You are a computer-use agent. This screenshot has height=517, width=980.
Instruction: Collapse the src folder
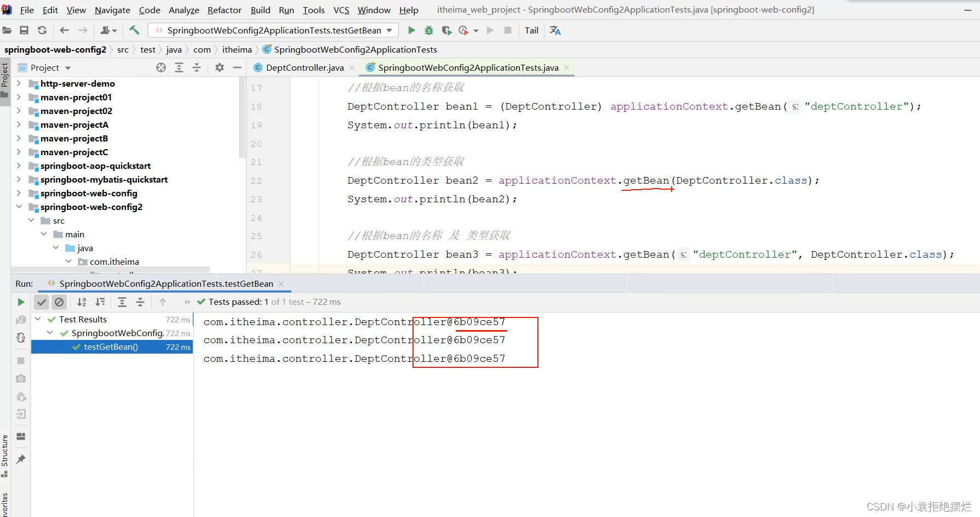[x=31, y=220]
